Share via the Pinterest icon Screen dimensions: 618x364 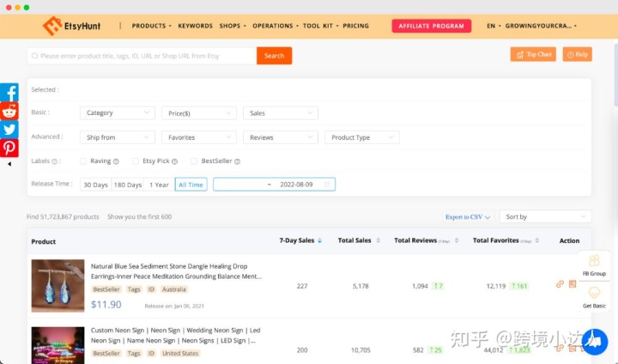[x=9, y=148]
